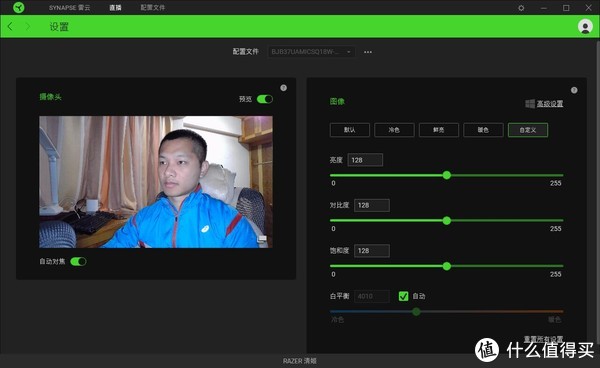Toggle the 自动对焦 autofocus switch
The height and width of the screenshot is (368, 600).
[78, 261]
